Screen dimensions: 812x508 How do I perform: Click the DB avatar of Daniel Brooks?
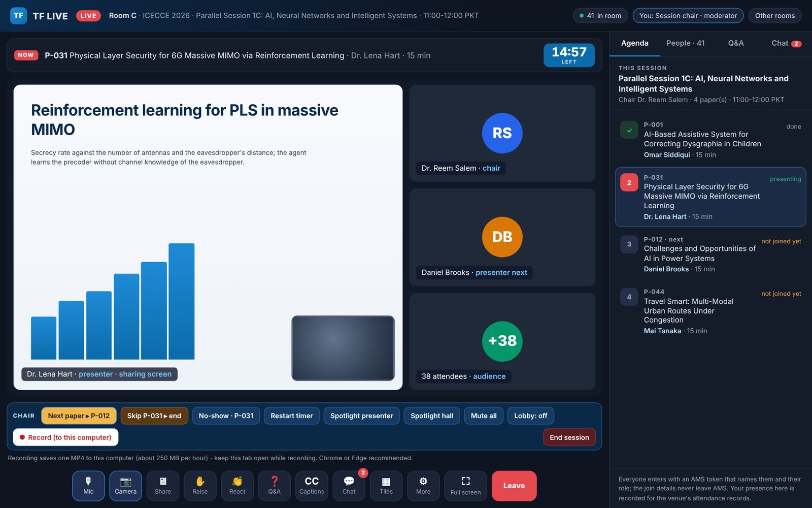point(502,237)
